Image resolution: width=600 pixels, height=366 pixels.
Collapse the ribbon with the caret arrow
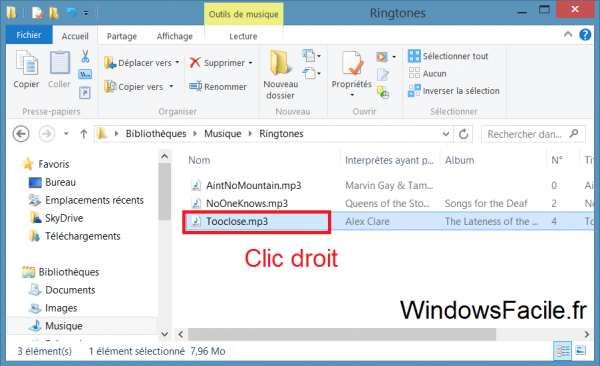[x=568, y=34]
